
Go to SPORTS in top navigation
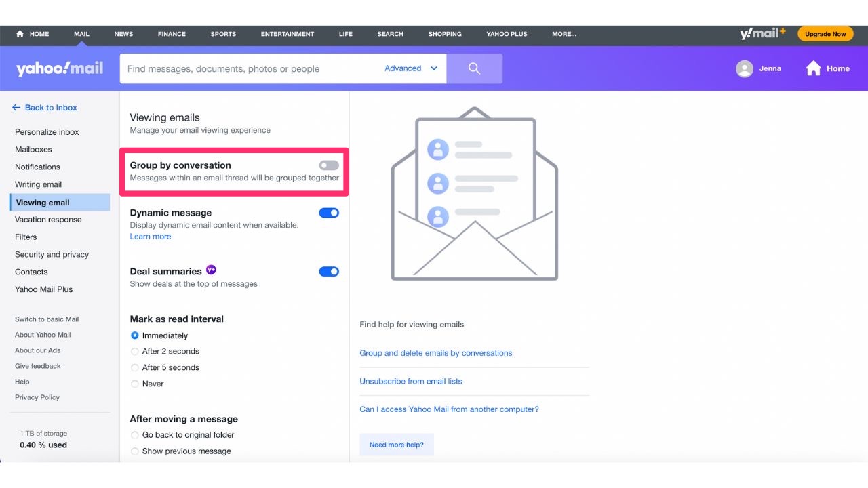click(x=223, y=34)
